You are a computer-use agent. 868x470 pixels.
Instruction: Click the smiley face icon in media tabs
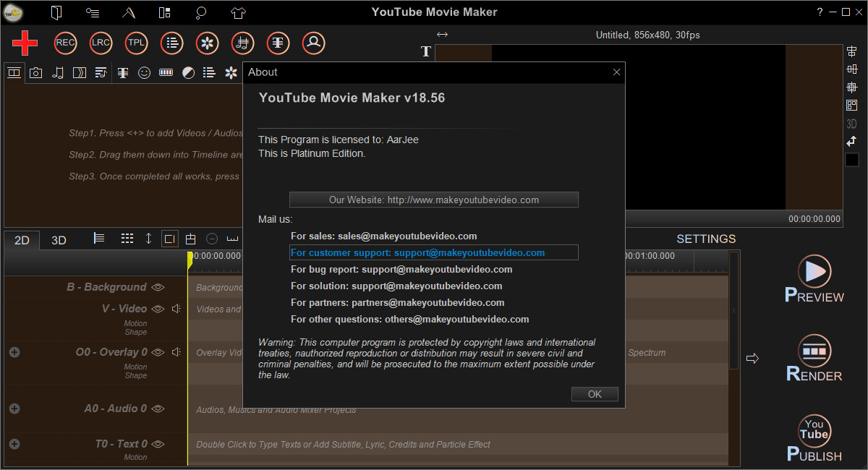click(145, 73)
